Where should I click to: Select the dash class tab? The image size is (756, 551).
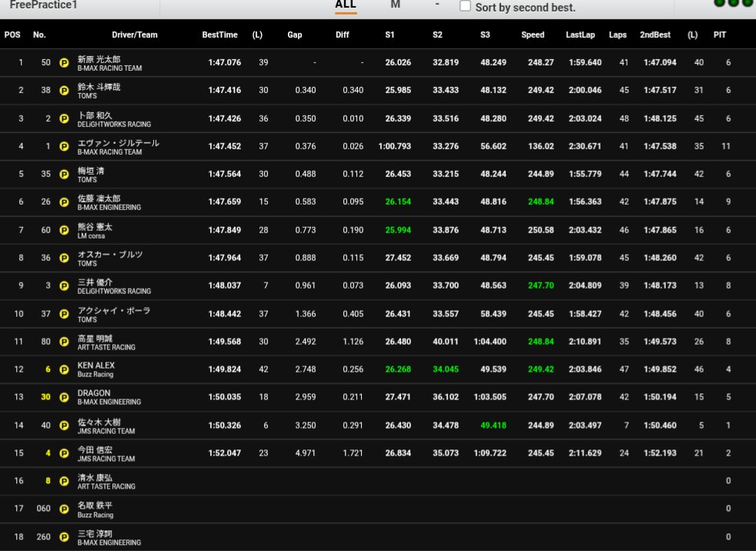click(437, 5)
